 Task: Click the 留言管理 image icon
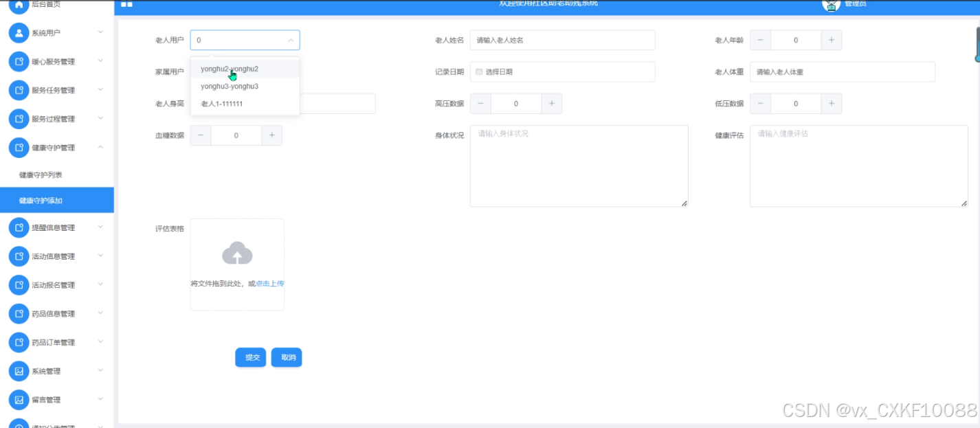19,400
